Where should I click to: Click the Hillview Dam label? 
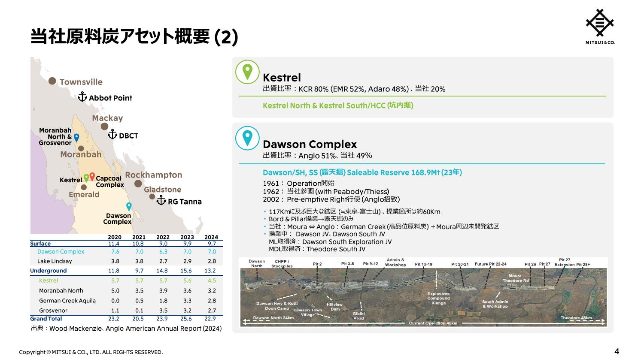tap(335, 307)
